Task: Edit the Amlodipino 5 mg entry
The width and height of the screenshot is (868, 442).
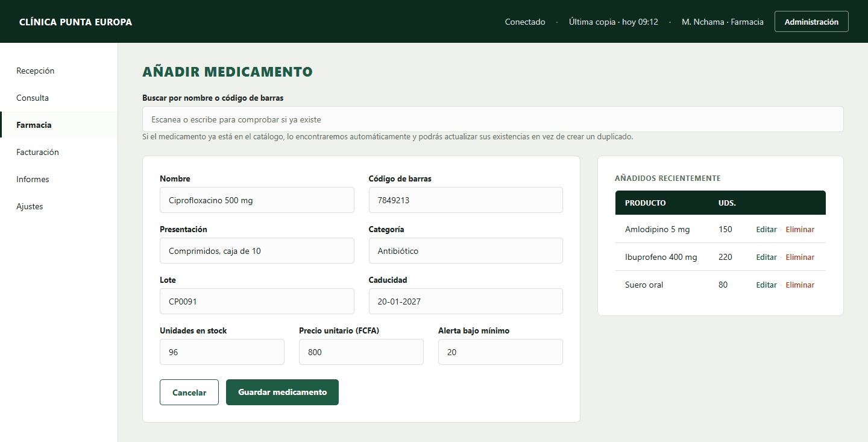Action: (x=766, y=230)
